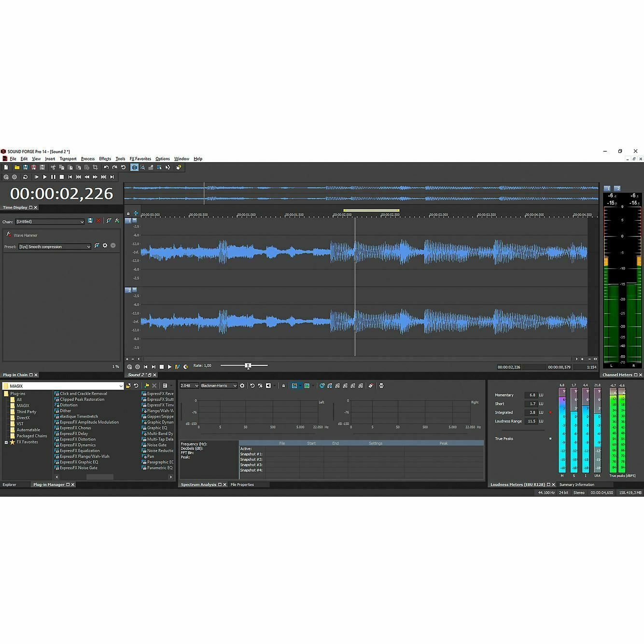Image resolution: width=644 pixels, height=644 pixels.
Task: Open the Transport menu
Action: pyautogui.click(x=68, y=159)
